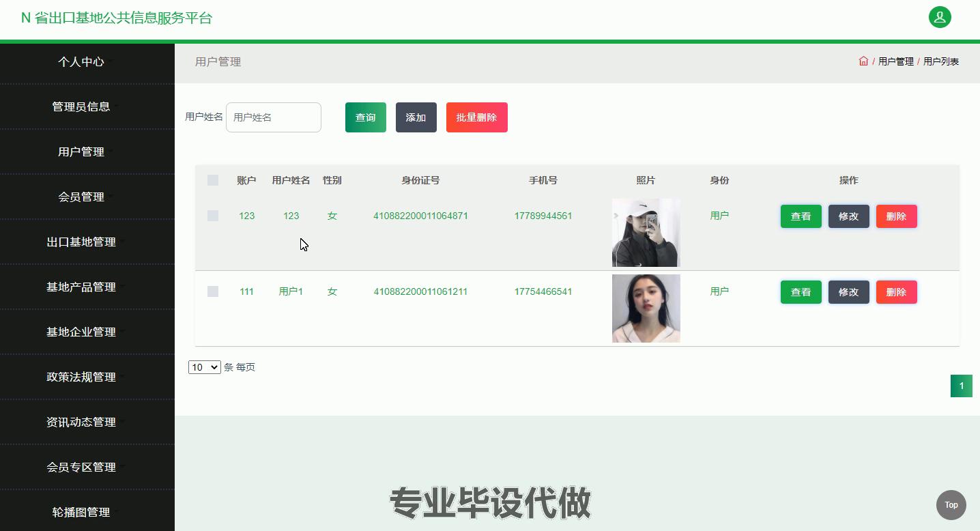
Task: Click 删除 for account 123
Action: (x=897, y=216)
